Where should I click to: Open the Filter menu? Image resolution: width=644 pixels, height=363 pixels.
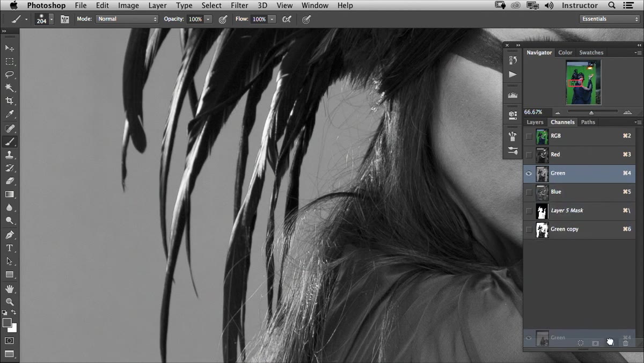[x=239, y=5]
